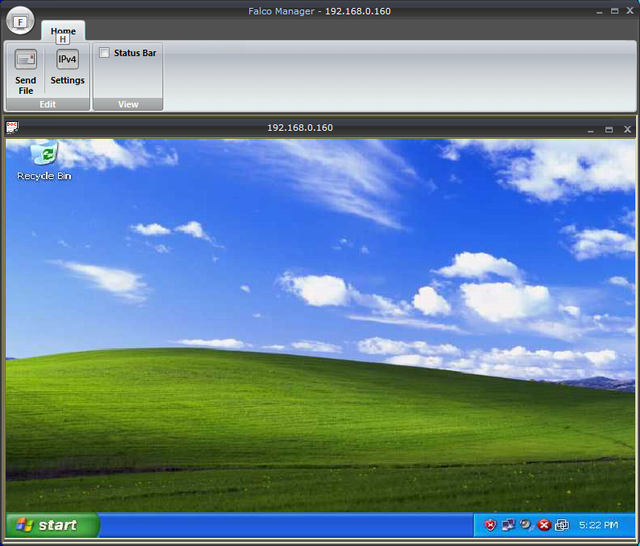Click the Send File ribbon button
The width and height of the screenshot is (640, 546).
coord(26,72)
